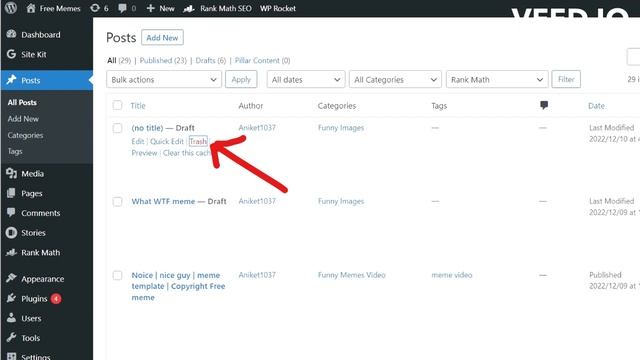Viewport: 640px width, 360px height.
Task: Open the Noice nice guy meme post
Action: tap(178, 286)
